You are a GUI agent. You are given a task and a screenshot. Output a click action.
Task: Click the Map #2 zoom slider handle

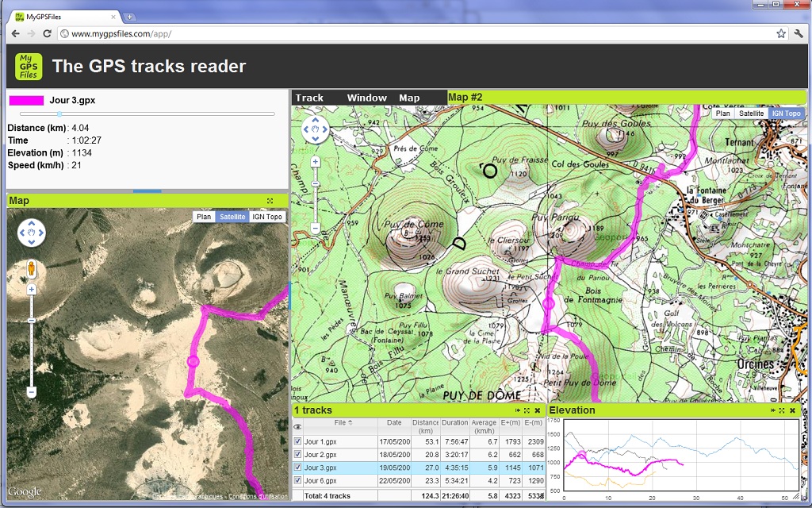(316, 184)
